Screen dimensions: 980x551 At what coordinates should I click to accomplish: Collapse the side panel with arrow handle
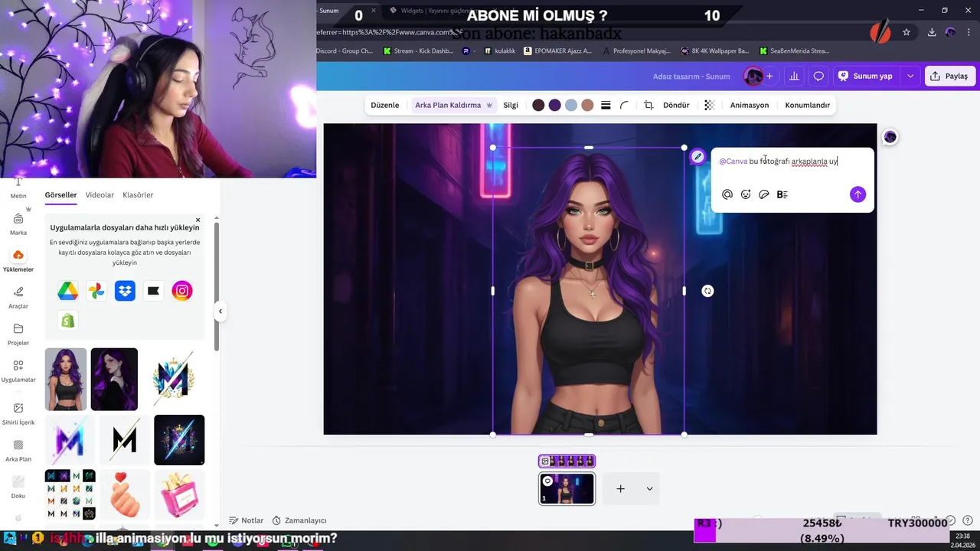[x=220, y=311]
